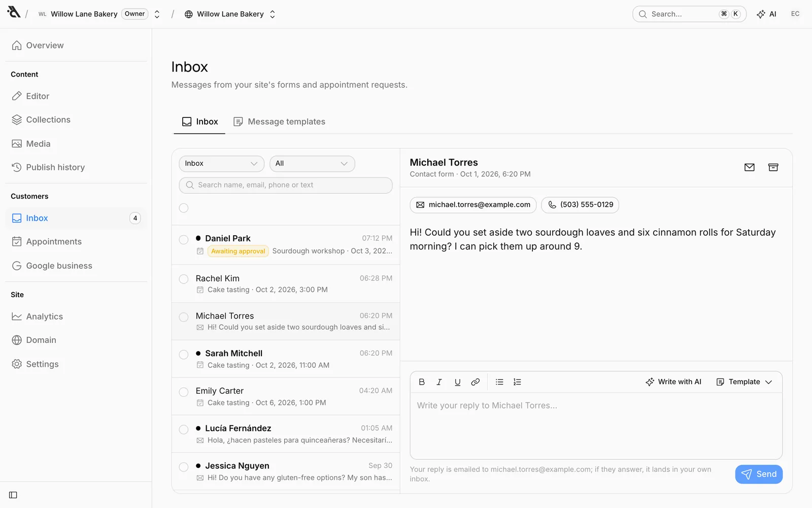Add a bulleted list in reply
812x508 pixels.
click(x=499, y=382)
